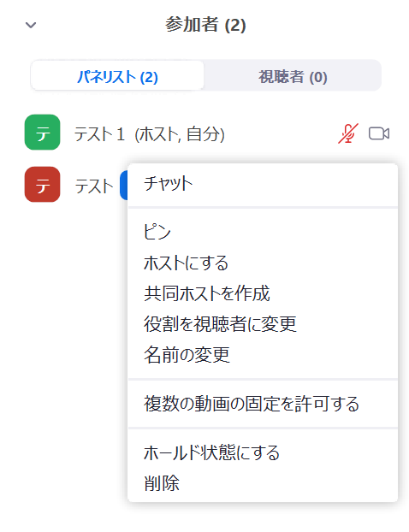
Task: Click the video camera icon for テスト1
Action: (379, 133)
